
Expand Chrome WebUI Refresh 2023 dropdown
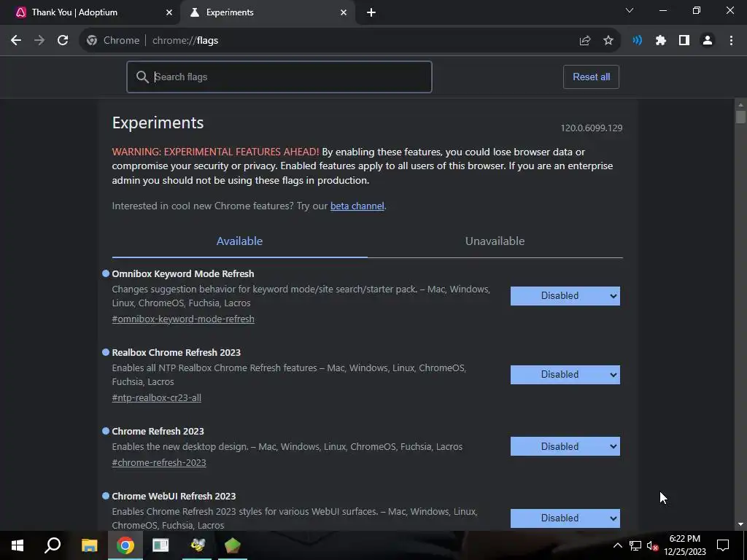pos(565,518)
